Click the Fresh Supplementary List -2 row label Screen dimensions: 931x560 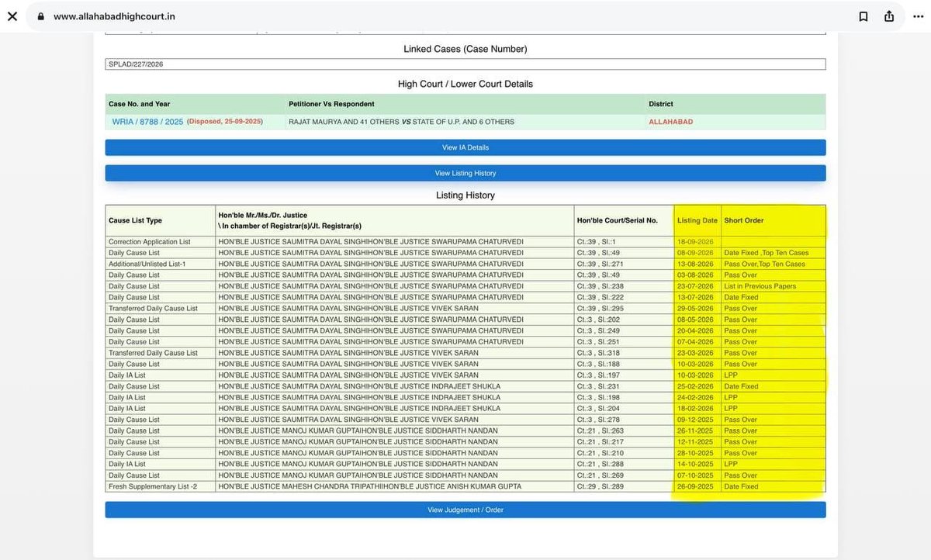point(152,486)
